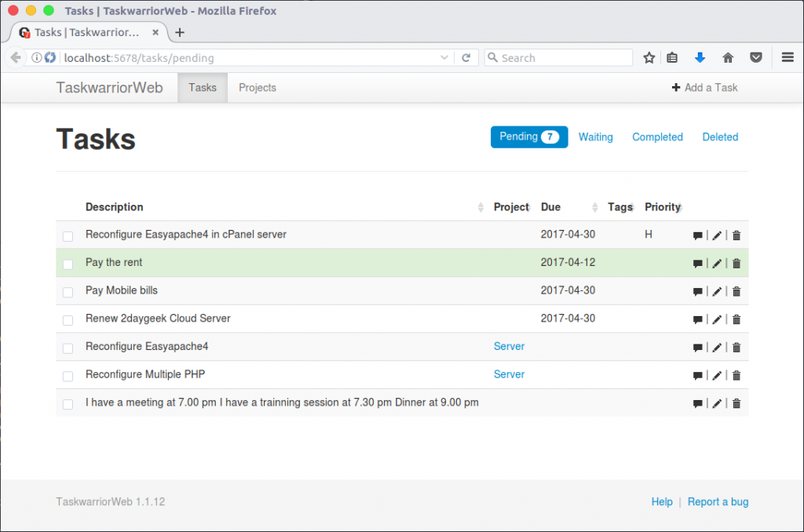The image size is (804, 532).
Task: Edit the 'Pay Mobile bills' task
Action: point(717,291)
